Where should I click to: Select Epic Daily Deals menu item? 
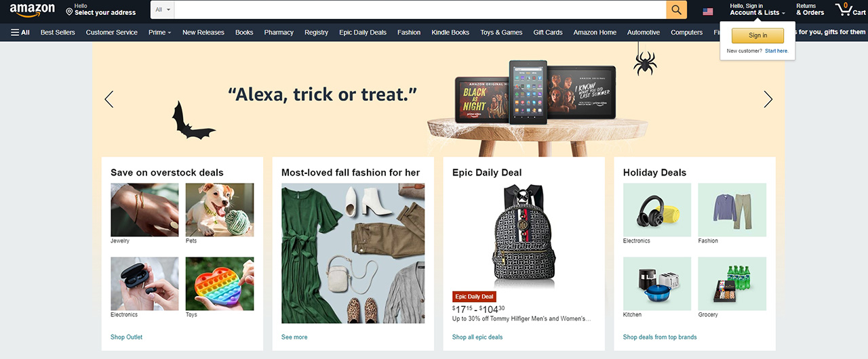click(x=363, y=32)
